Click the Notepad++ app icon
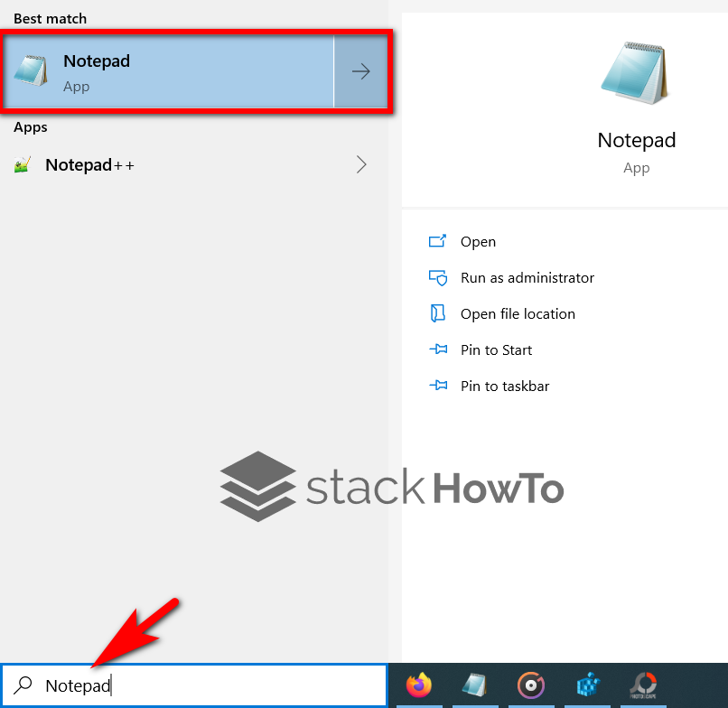The image size is (728, 708). [x=23, y=165]
